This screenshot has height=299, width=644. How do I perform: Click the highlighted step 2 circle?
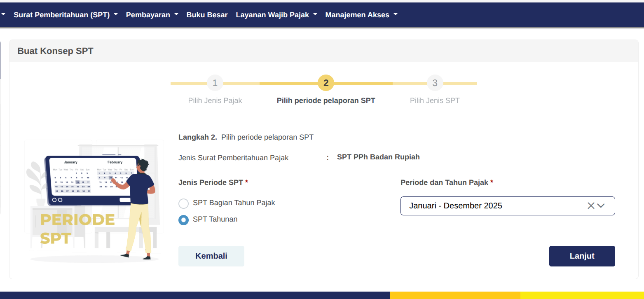point(326,83)
